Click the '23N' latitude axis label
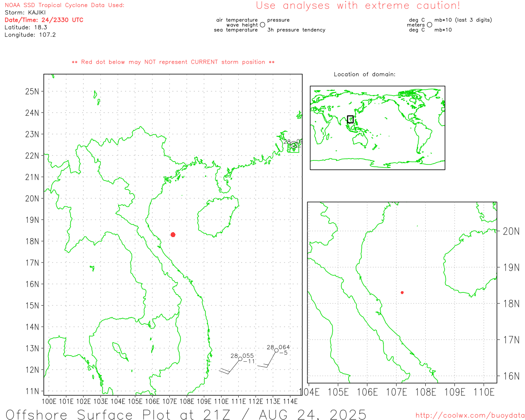Image resolution: width=525 pixels, height=420 pixels. tap(32, 134)
